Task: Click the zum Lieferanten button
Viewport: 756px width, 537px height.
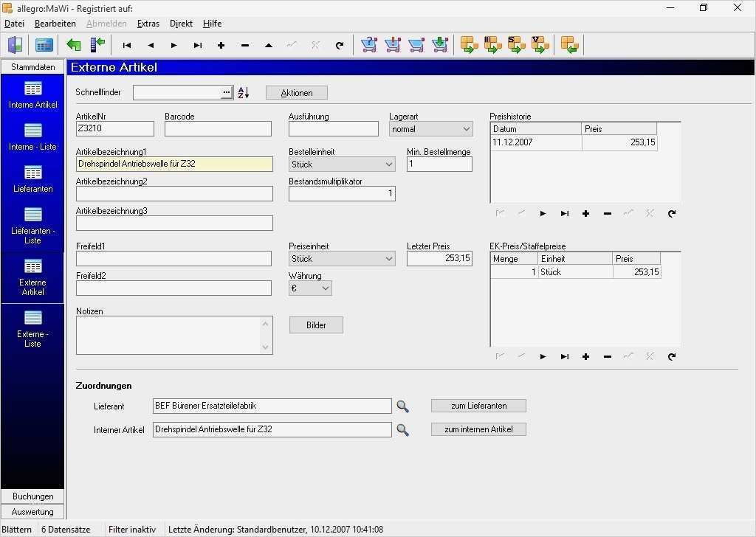Action: point(478,405)
